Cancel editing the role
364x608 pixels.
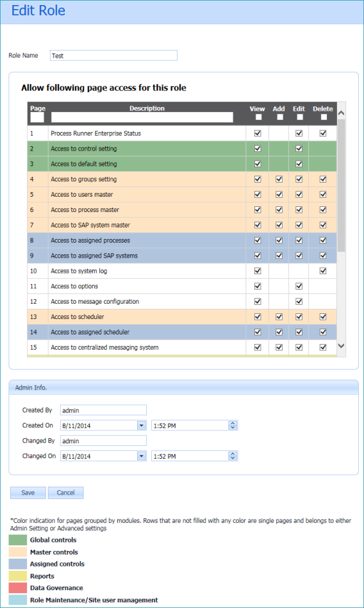click(x=65, y=493)
